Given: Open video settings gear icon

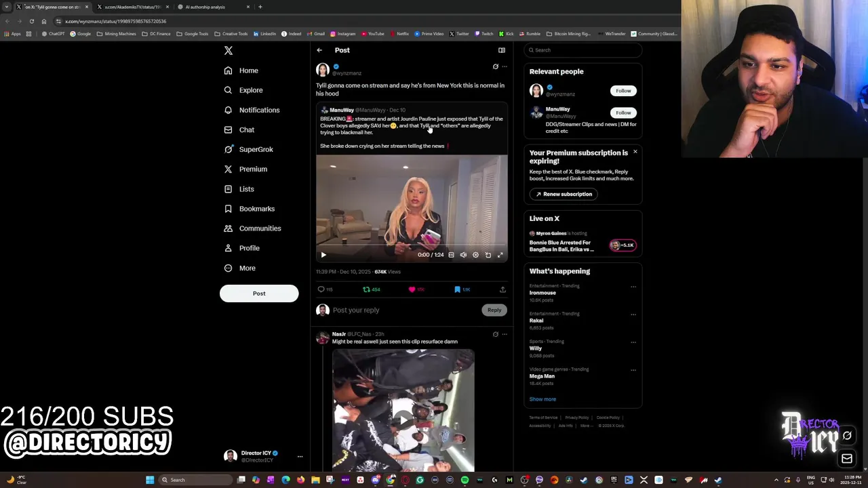Looking at the screenshot, I should coord(475,255).
